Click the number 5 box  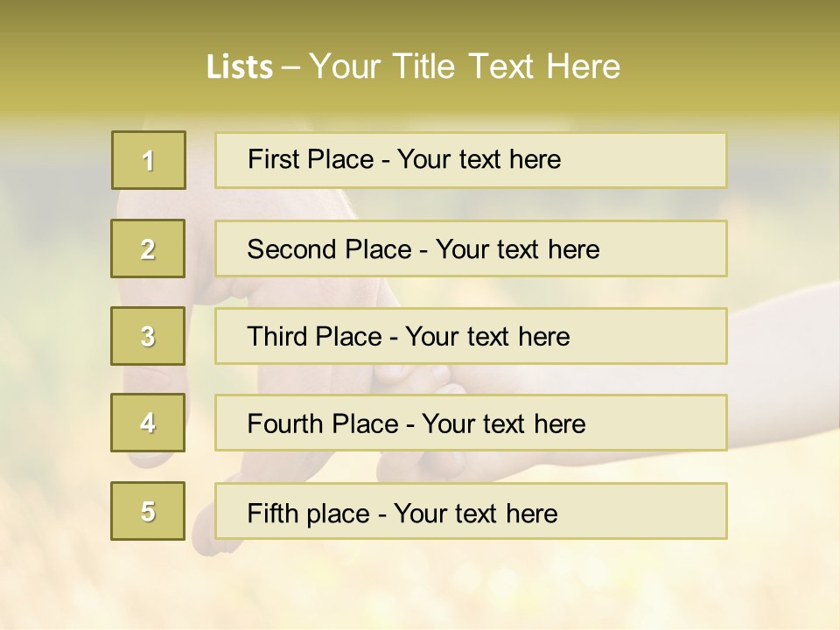pos(148,511)
